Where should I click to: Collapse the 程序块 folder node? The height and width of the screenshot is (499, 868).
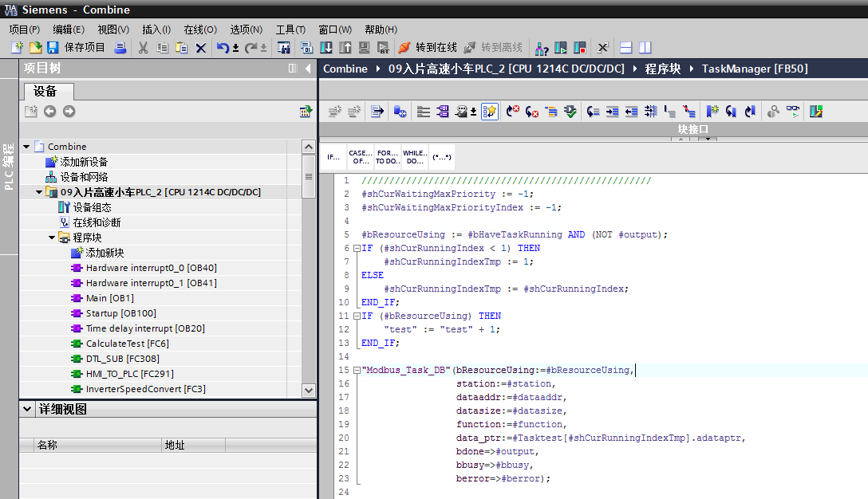click(52, 238)
